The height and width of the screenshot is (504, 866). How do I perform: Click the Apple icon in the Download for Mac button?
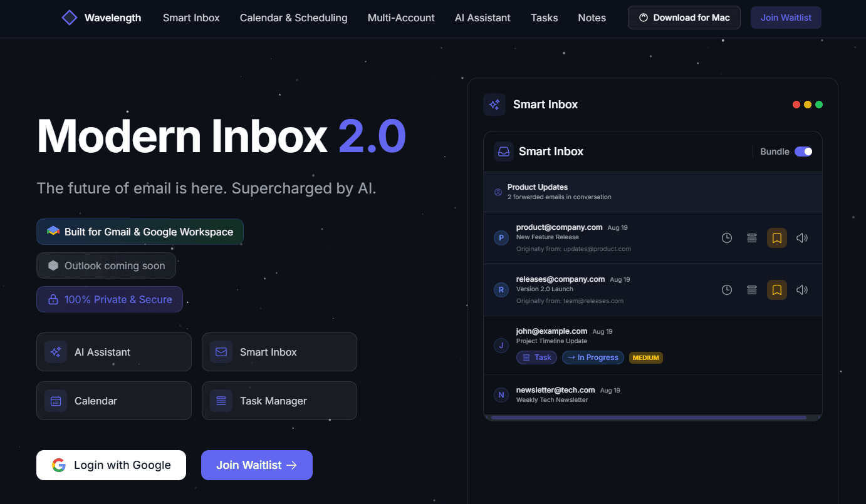pos(644,18)
